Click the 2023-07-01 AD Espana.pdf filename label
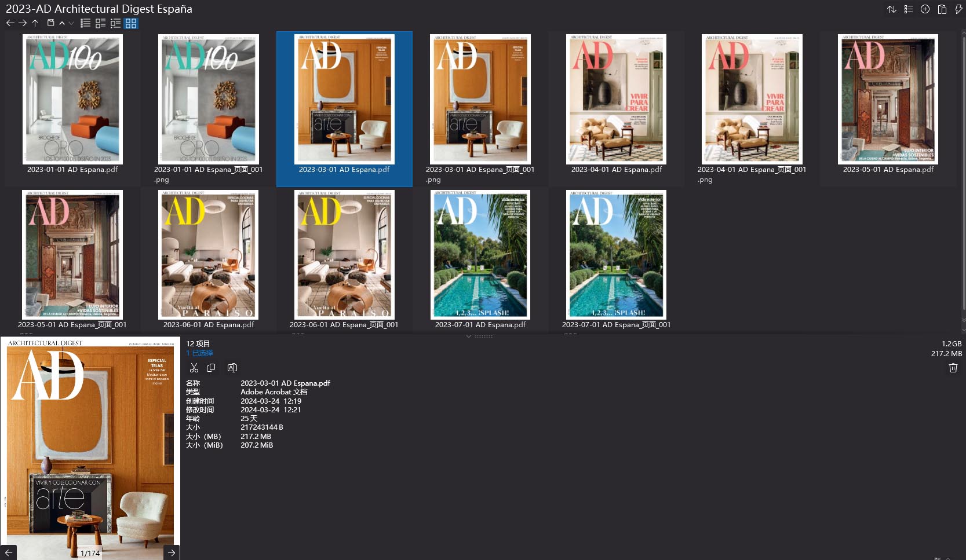 480,325
